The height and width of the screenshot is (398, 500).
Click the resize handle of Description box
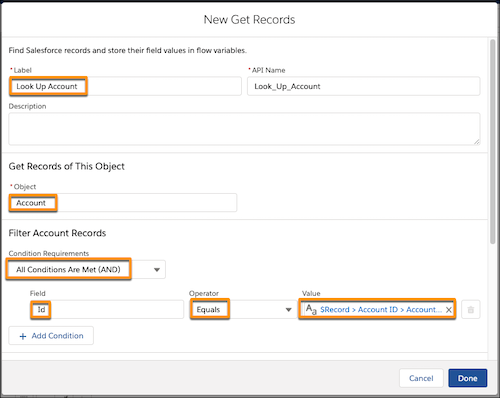pos(477,141)
